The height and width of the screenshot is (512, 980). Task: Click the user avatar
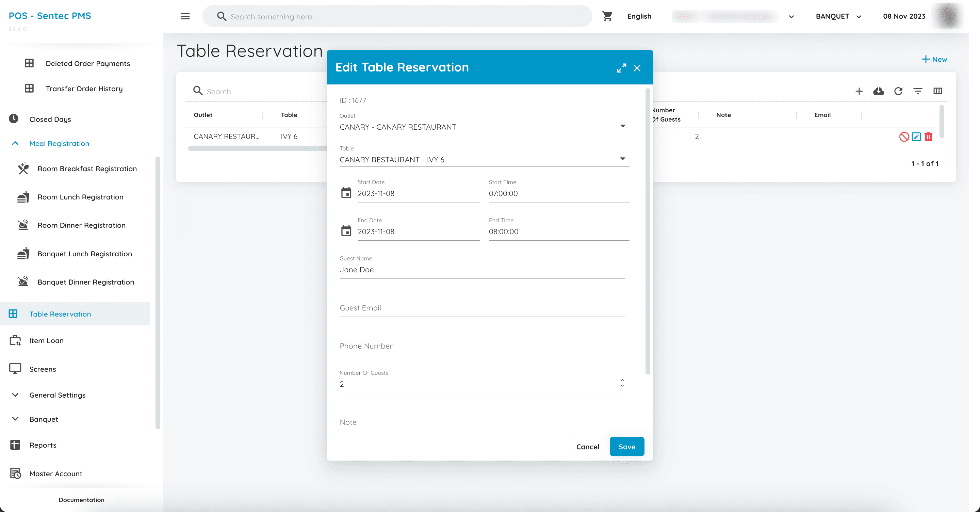(948, 16)
